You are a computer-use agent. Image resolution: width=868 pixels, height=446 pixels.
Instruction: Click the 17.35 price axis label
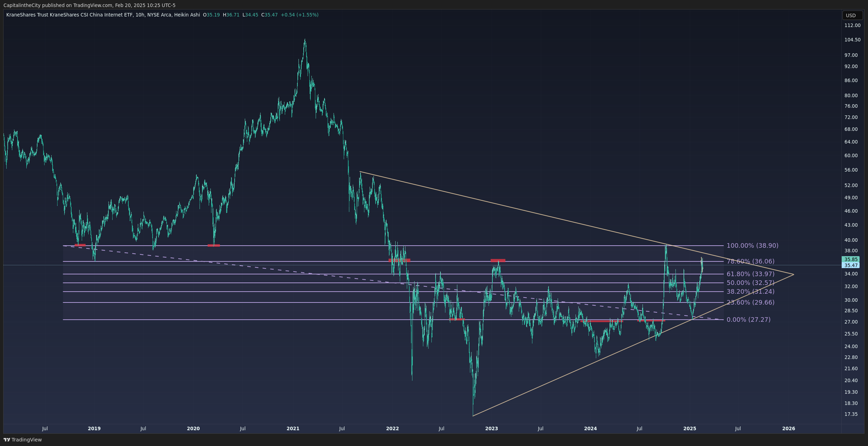click(x=851, y=414)
